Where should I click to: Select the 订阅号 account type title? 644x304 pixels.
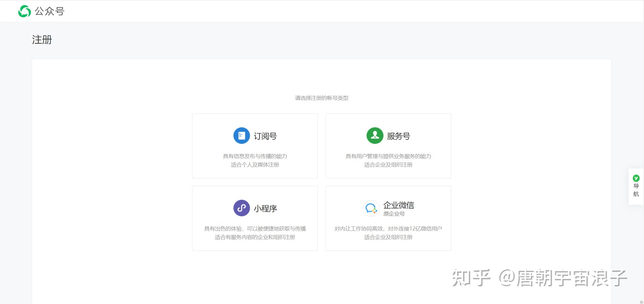pos(265,136)
